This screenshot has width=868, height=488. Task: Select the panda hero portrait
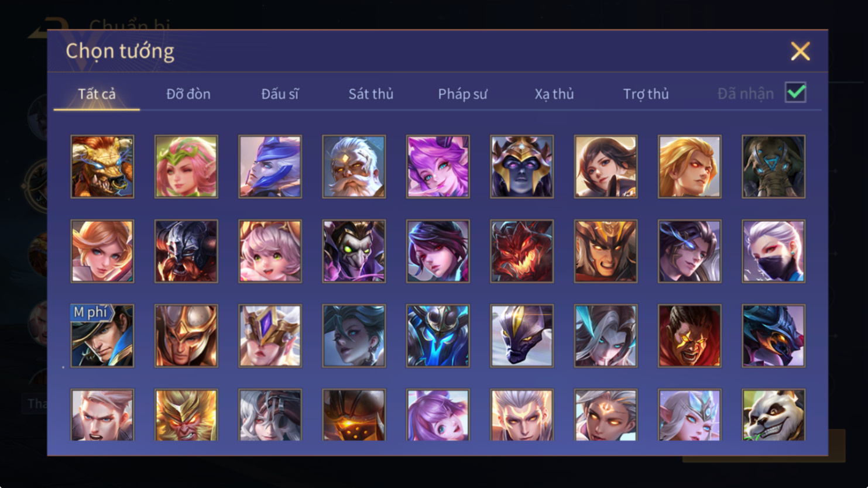(x=774, y=415)
